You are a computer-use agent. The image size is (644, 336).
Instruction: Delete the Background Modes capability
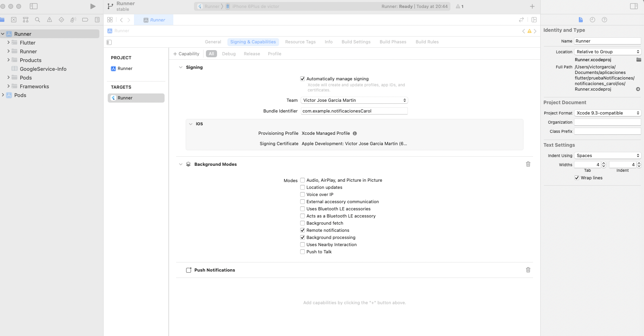coord(528,164)
